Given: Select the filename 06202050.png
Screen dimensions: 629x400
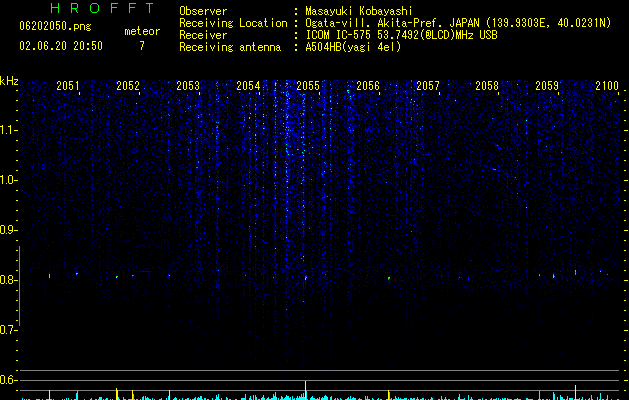Looking at the screenshot, I should click(x=55, y=26).
